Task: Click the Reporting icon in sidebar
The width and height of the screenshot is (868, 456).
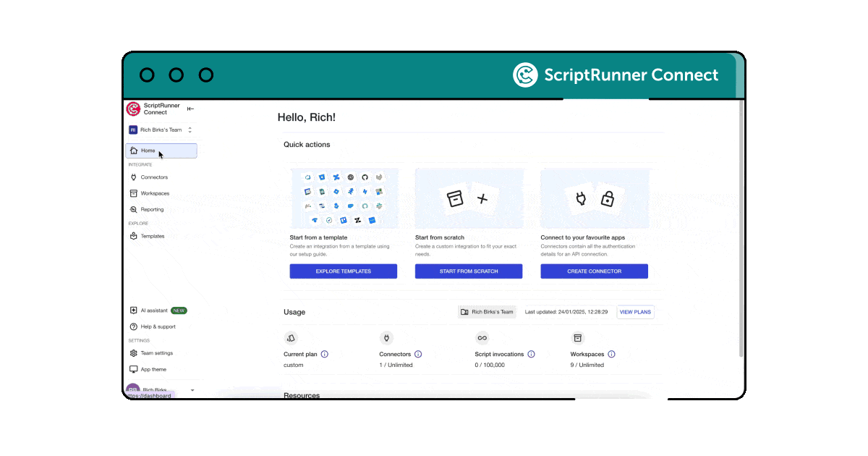Action: point(133,209)
